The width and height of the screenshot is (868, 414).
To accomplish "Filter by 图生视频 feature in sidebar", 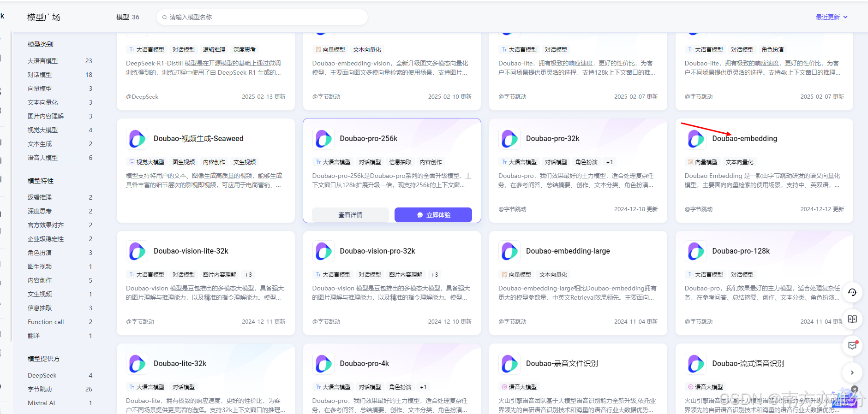I will tap(60, 266).
